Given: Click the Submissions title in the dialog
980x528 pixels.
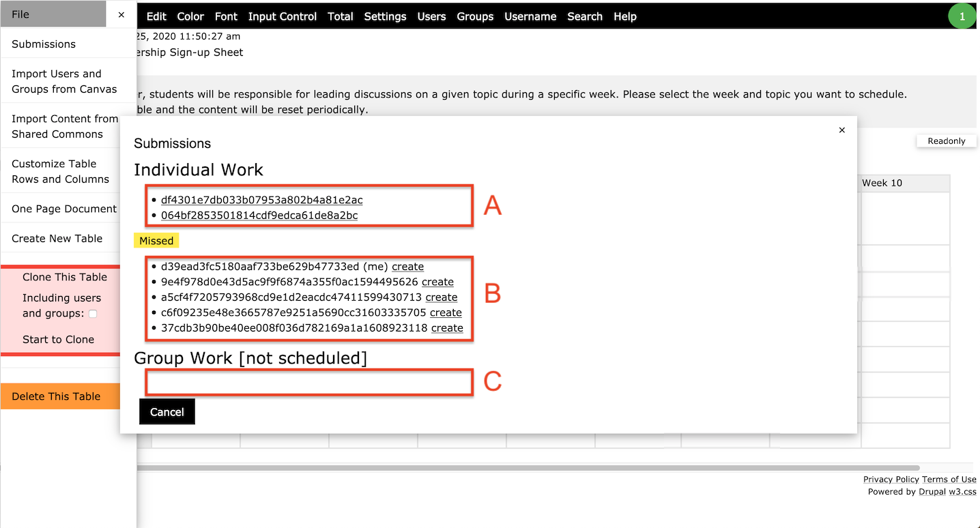Looking at the screenshot, I should click(x=173, y=144).
